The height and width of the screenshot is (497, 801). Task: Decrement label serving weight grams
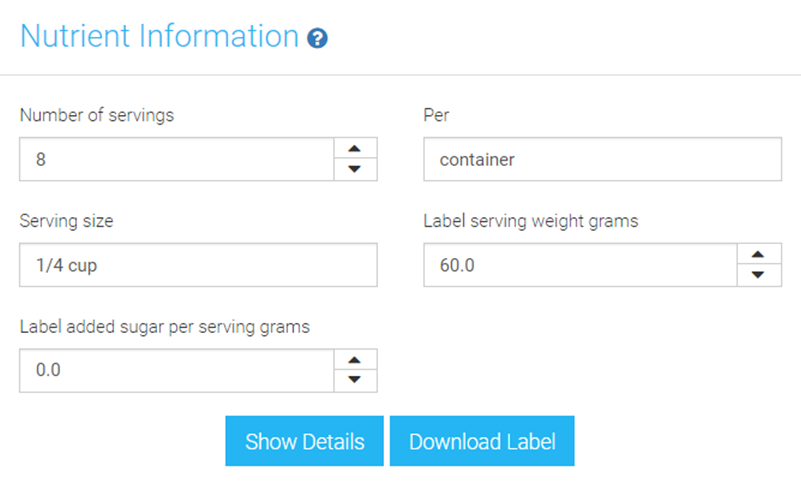pyautogui.click(x=758, y=274)
